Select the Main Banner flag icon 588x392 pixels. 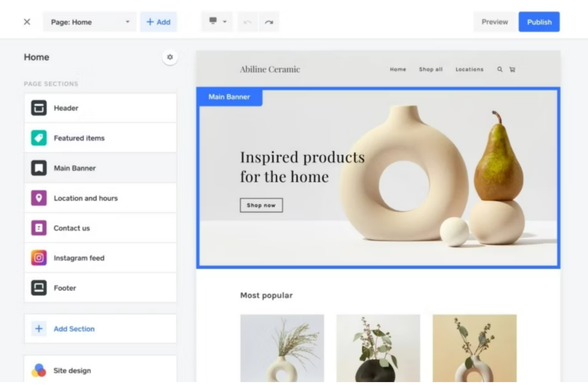coord(39,168)
